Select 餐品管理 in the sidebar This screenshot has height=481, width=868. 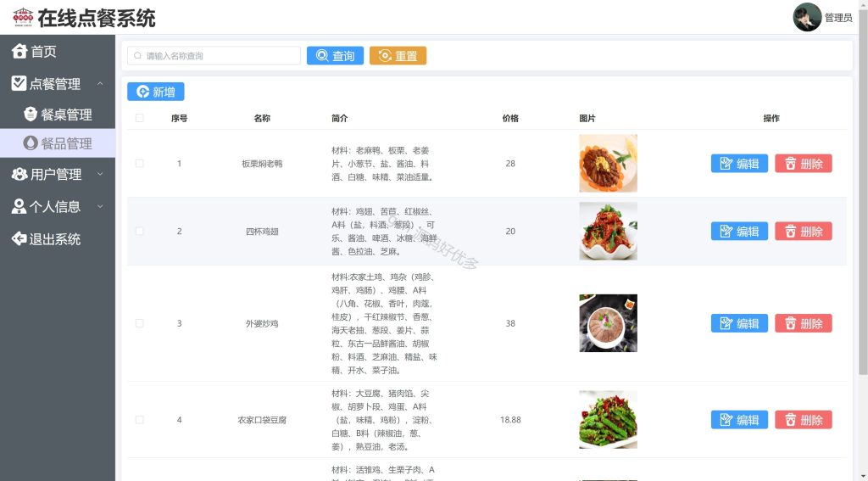coord(58,143)
